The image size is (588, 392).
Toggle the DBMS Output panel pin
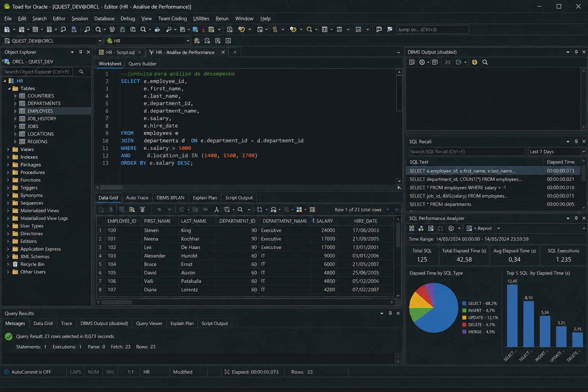(x=576, y=52)
